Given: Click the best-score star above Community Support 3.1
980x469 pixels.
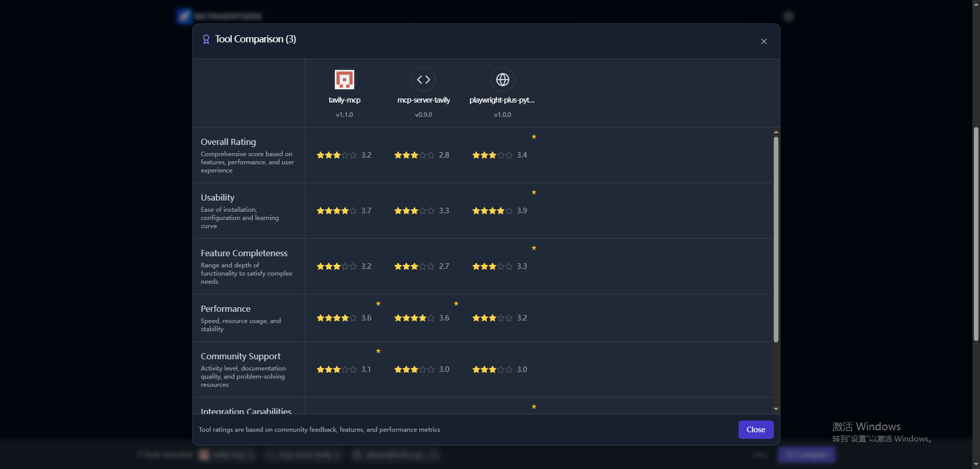Looking at the screenshot, I should click(x=378, y=351).
